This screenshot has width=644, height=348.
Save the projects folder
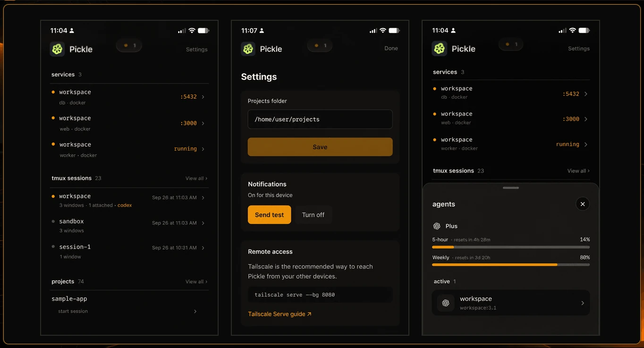pyautogui.click(x=320, y=147)
